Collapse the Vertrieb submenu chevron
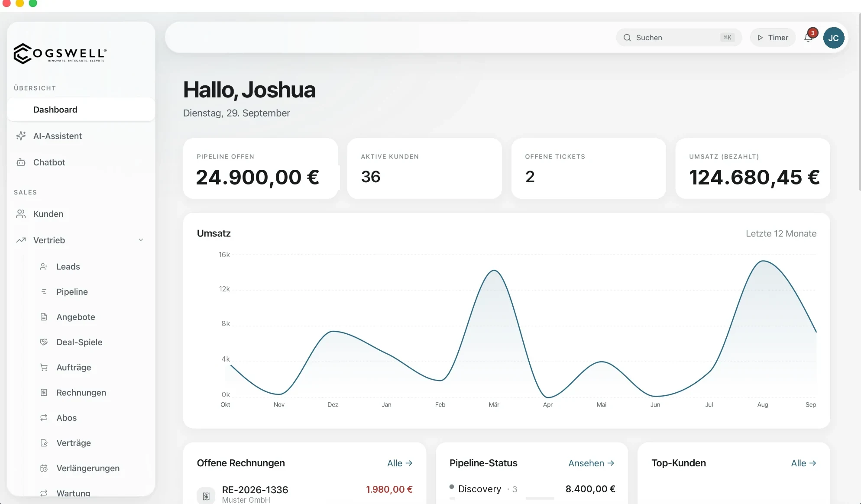This screenshot has width=861, height=504. tap(141, 240)
